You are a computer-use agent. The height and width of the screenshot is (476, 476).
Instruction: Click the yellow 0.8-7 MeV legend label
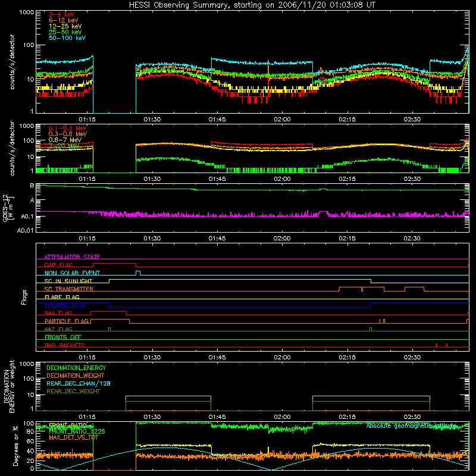[65, 140]
